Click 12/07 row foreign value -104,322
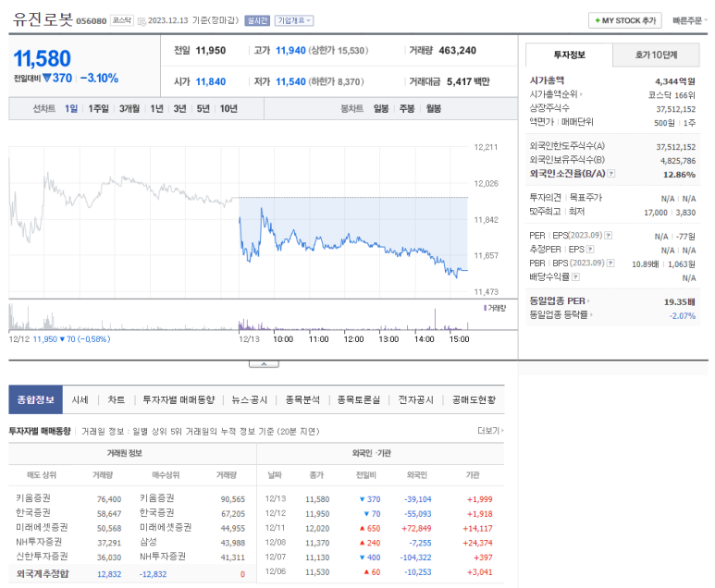The width and height of the screenshot is (715, 588). coord(415,557)
